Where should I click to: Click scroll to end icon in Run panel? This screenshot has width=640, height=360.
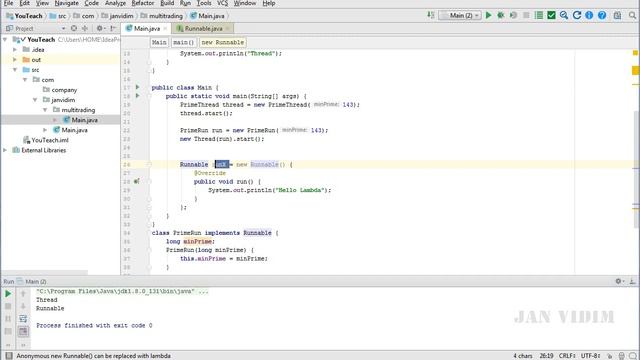[x=23, y=331]
